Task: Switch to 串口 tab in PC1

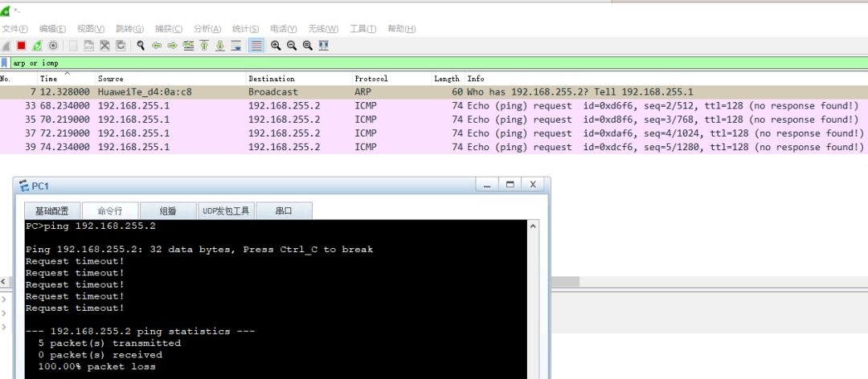Action: [284, 211]
